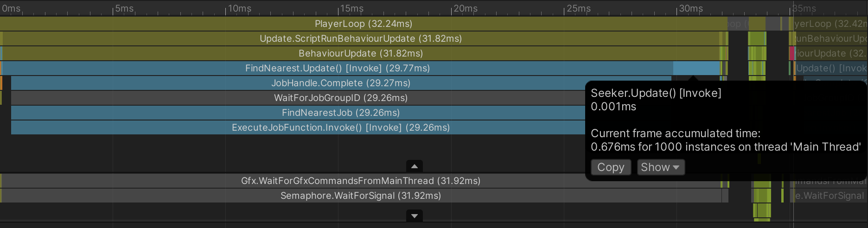The image size is (868, 228).
Task: Click the BehaviourUpdate (31.82ms) sample
Action: 360,53
